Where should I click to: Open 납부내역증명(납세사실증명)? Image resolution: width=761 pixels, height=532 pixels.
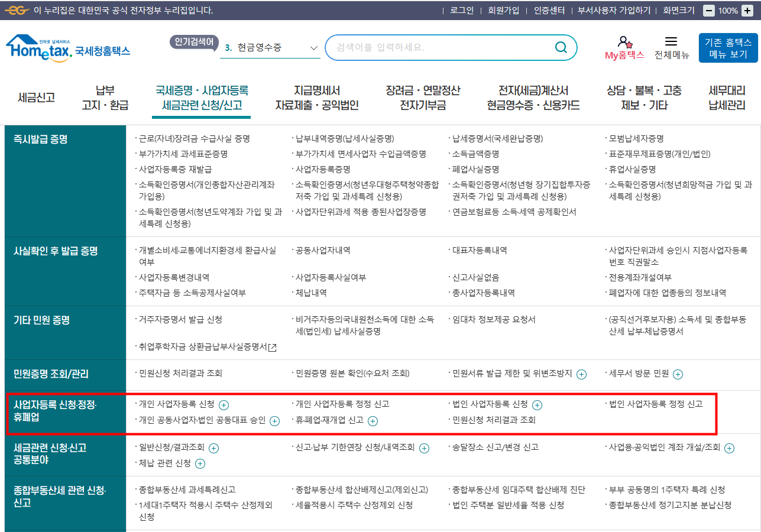pyautogui.click(x=345, y=139)
